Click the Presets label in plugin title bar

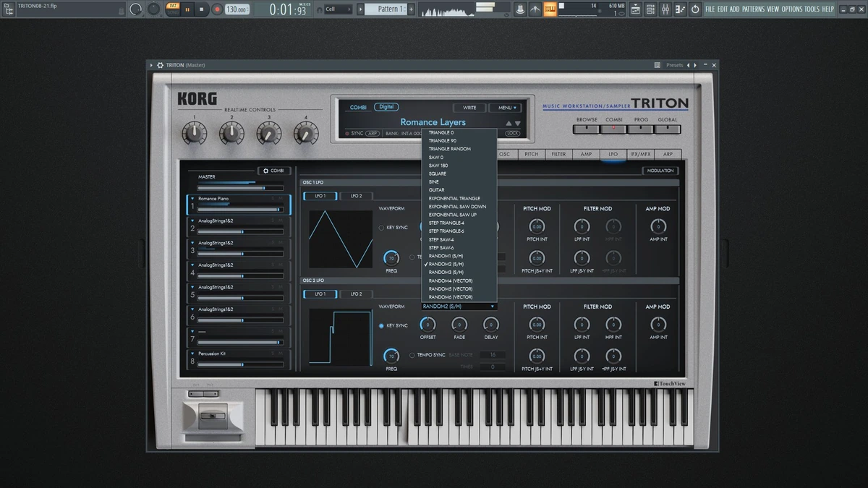point(674,65)
